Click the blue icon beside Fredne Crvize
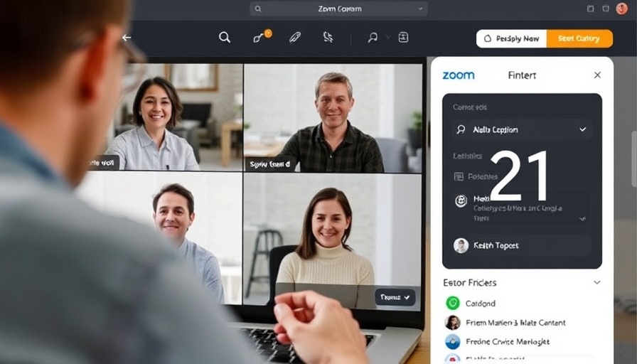Screen dimensions: 637x364 (x=453, y=342)
